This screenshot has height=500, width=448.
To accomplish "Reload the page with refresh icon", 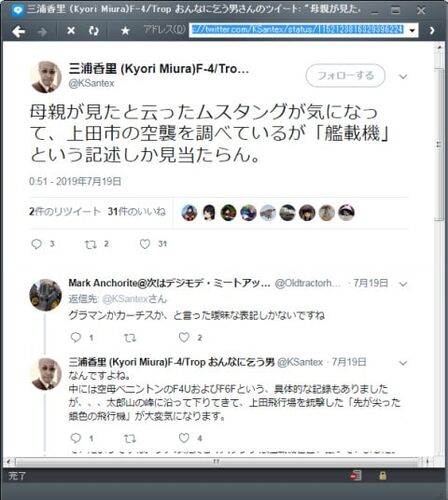I will pyautogui.click(x=94, y=31).
